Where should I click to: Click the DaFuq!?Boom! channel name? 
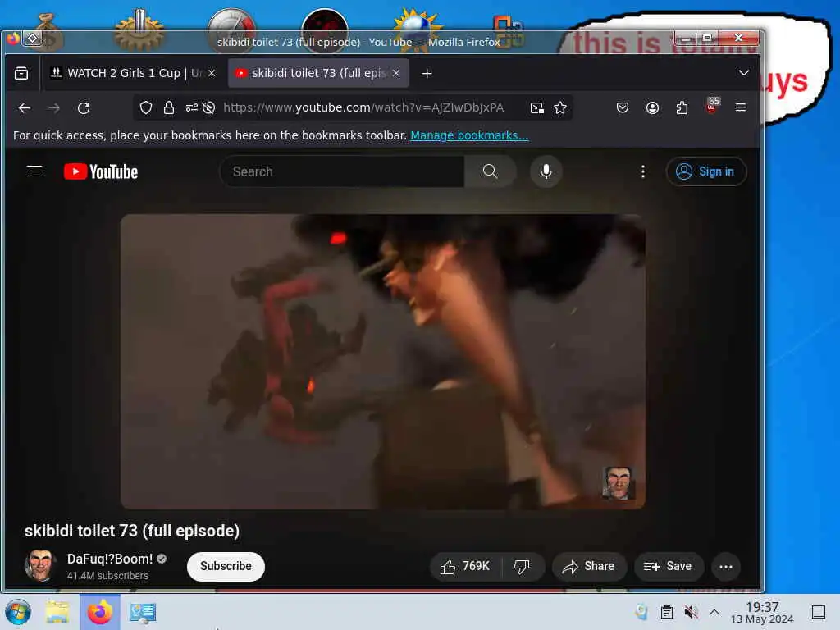tap(110, 559)
